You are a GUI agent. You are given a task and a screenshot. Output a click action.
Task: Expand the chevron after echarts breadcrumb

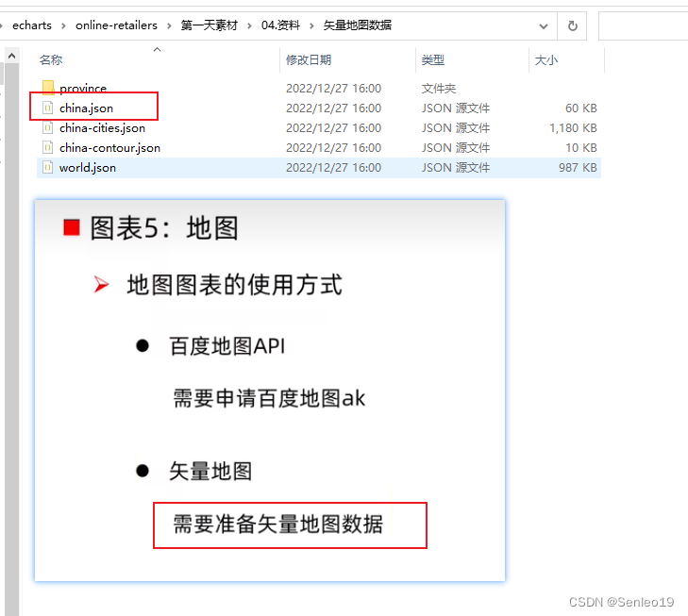click(x=63, y=25)
